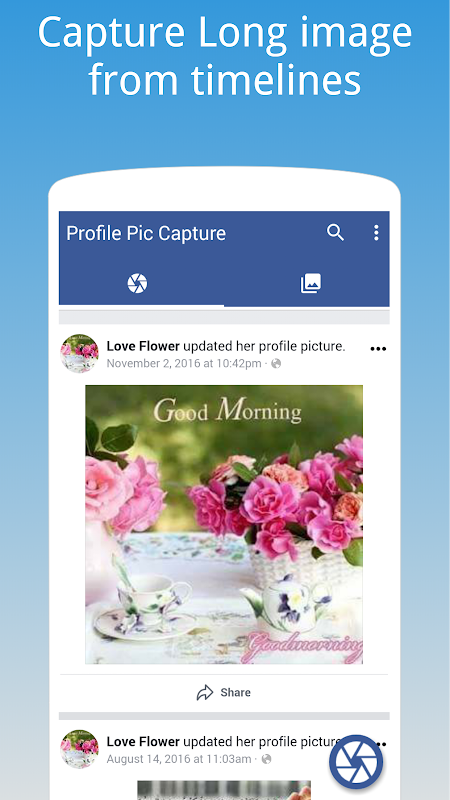Screen dimensions: 450x800
Task: Open Love Flower profile link in second post
Action: (143, 741)
